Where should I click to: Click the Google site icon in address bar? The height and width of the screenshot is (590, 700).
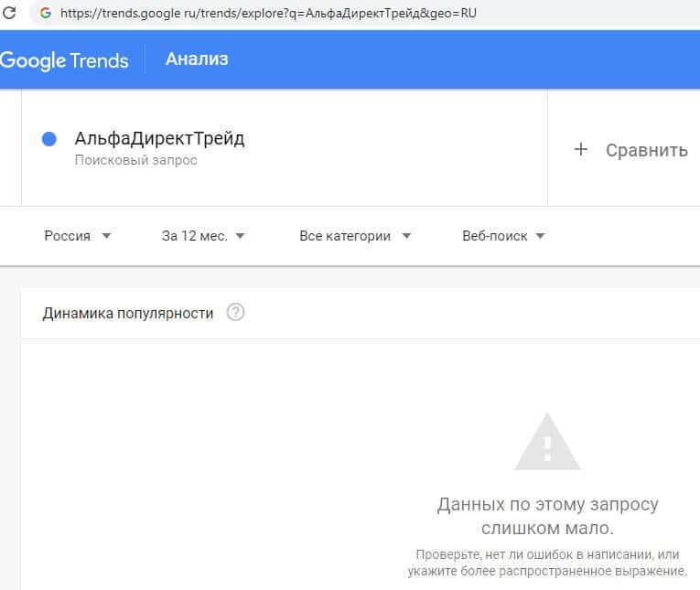point(45,14)
